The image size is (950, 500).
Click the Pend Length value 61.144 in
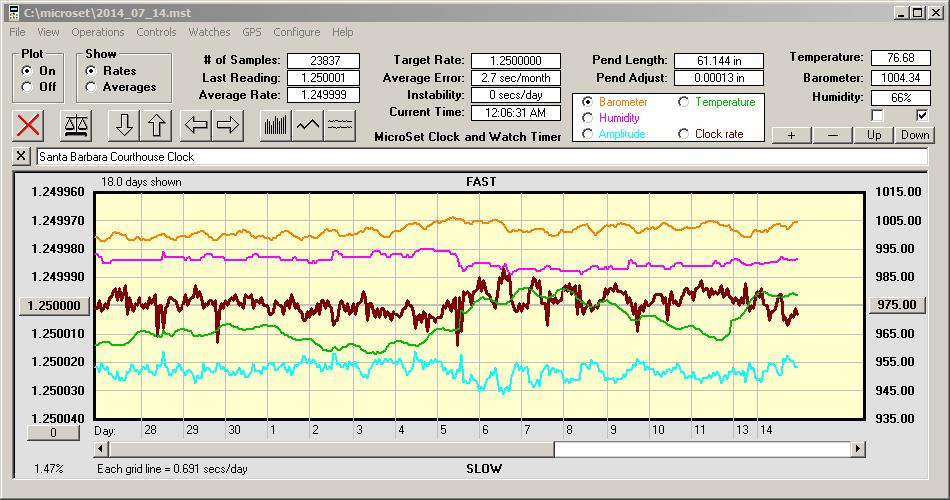(x=719, y=61)
